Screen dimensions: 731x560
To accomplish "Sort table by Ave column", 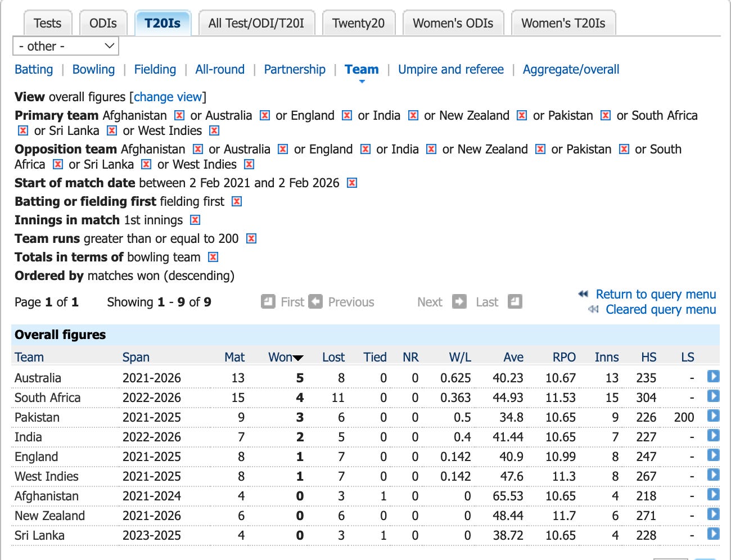I will 513,357.
